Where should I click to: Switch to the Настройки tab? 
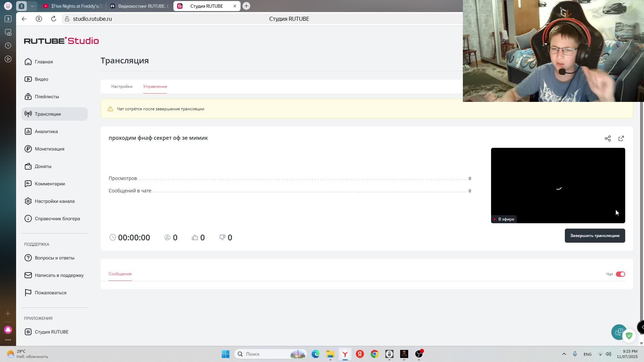pyautogui.click(x=122, y=86)
